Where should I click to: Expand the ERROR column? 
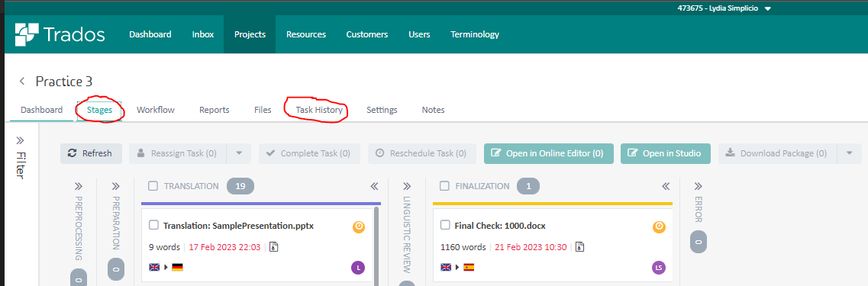click(698, 186)
